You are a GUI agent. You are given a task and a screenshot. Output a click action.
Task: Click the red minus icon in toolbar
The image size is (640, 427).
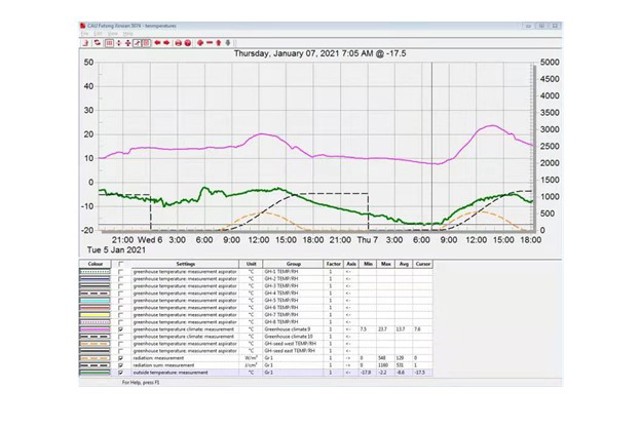click(209, 42)
